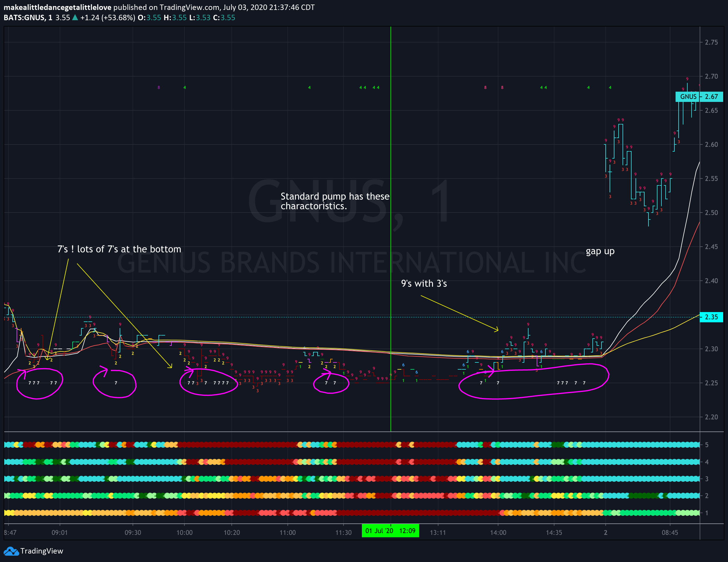Click the 2.60 price axis label
Image resolution: width=728 pixels, height=562 pixels.
click(x=711, y=144)
